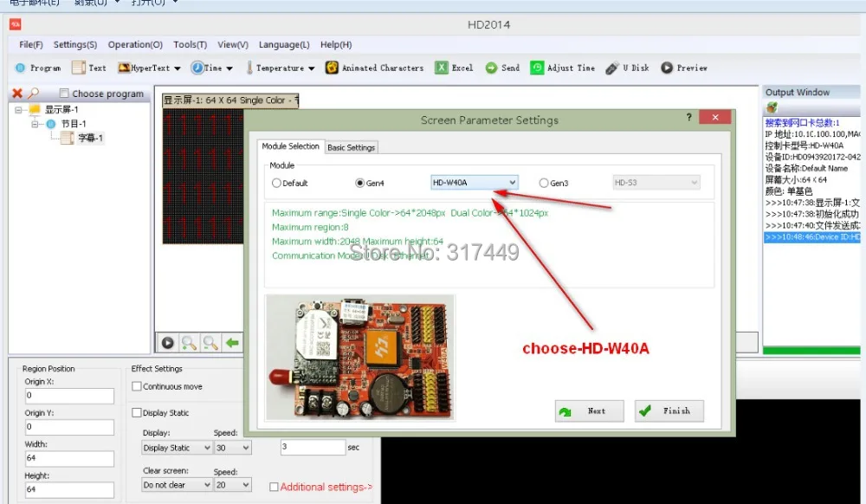Enable the Continuous move checkbox
Screen dimensions: 866x504
pos(137,386)
